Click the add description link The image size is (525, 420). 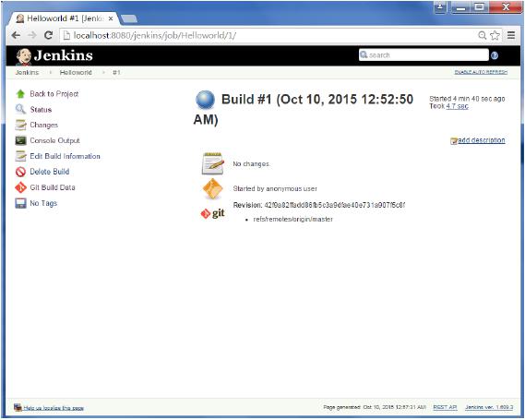coord(482,140)
